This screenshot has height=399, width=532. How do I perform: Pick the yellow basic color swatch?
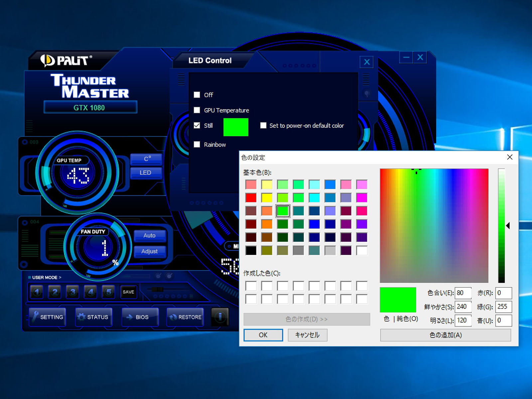[x=267, y=198]
